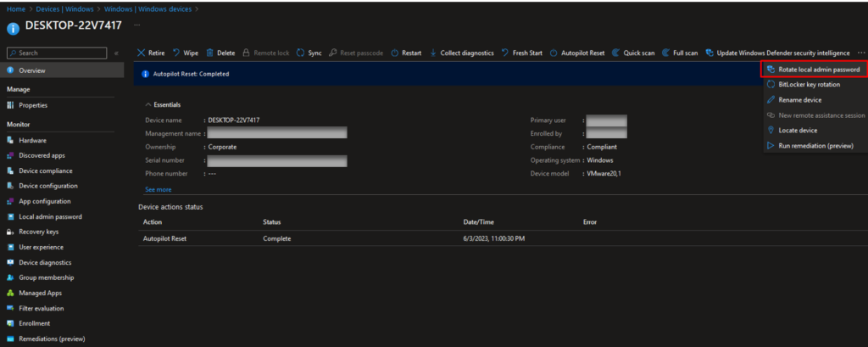Click the Remote lock toolbar button
Image resolution: width=868 pixels, height=347 pixels.
click(x=266, y=53)
